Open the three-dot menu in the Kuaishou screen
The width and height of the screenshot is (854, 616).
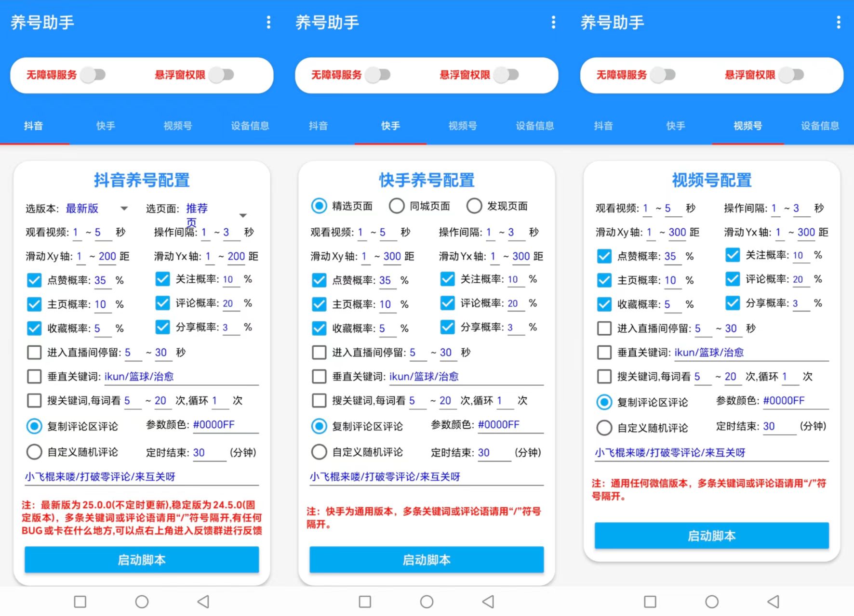pyautogui.click(x=553, y=22)
